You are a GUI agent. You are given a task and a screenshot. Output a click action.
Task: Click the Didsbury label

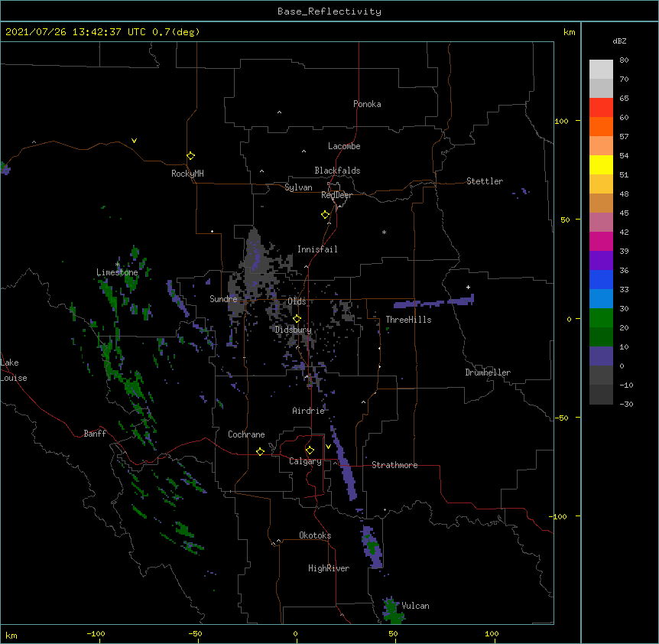coord(293,330)
